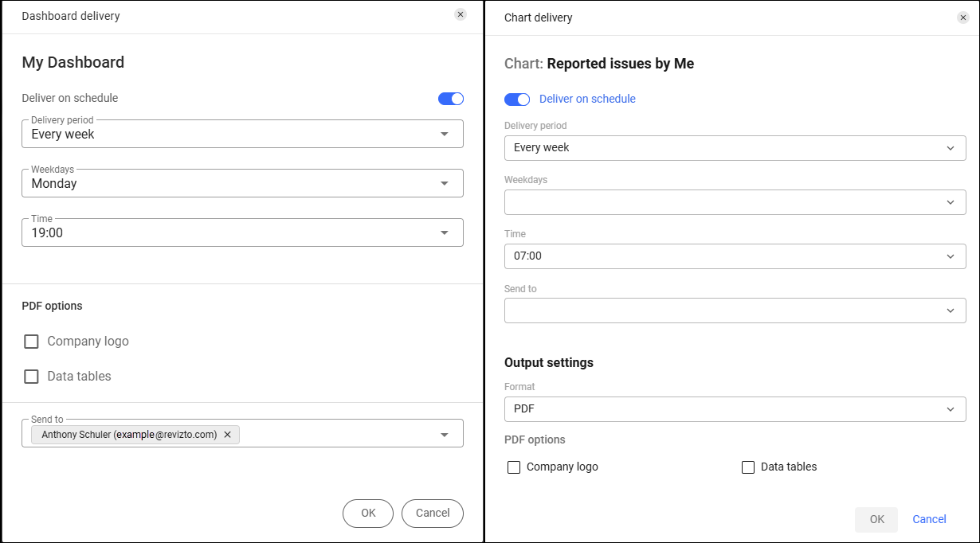Click the empty Send to field in Chart delivery
Image resolution: width=980 pixels, height=543 pixels.
coord(735,311)
